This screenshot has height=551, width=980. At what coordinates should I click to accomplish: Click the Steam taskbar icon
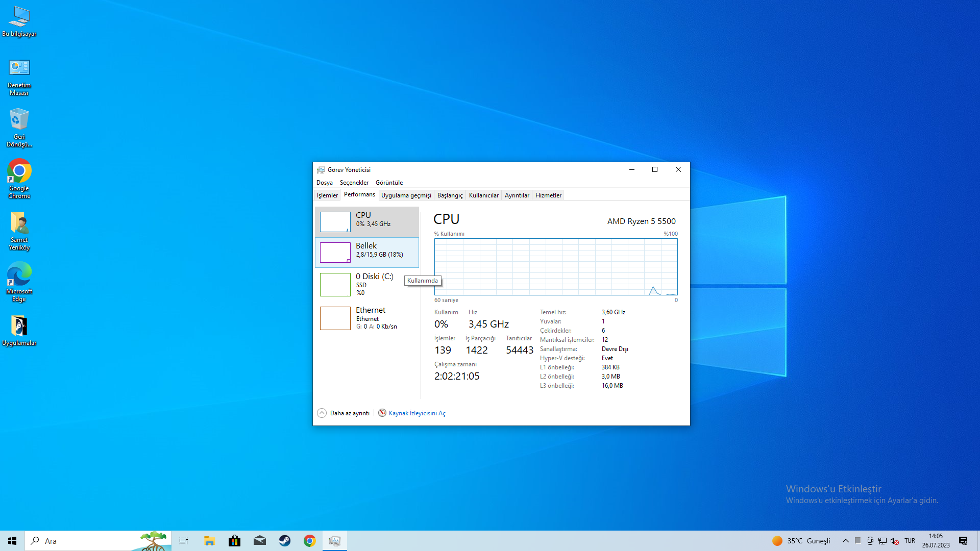coord(285,541)
